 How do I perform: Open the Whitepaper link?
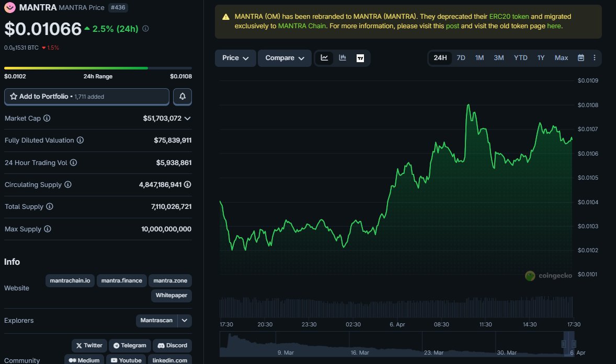tap(171, 296)
